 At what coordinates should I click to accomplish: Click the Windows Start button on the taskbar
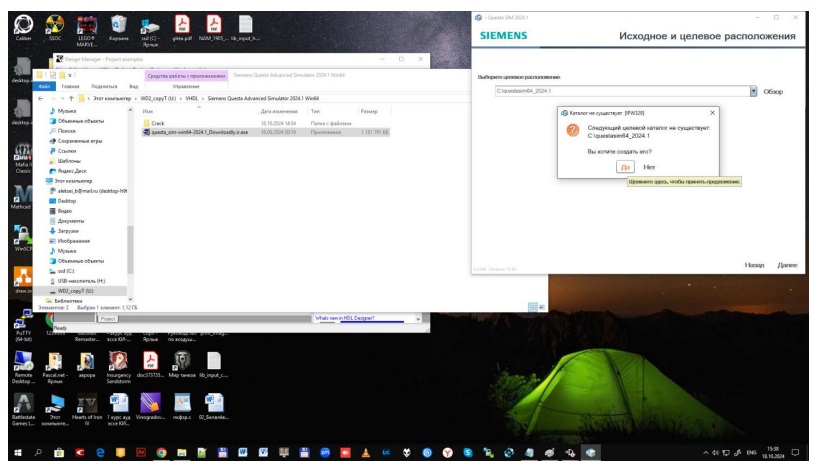pos(14,453)
